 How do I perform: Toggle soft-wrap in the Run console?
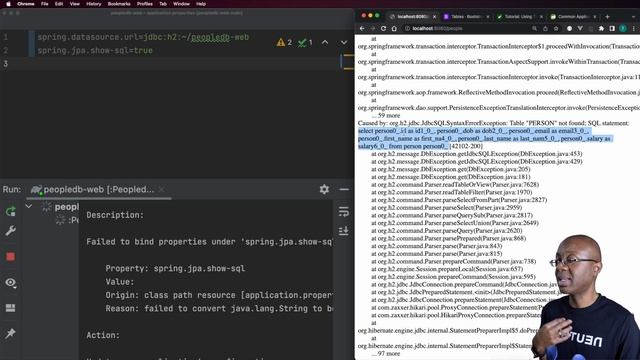pos(344,212)
